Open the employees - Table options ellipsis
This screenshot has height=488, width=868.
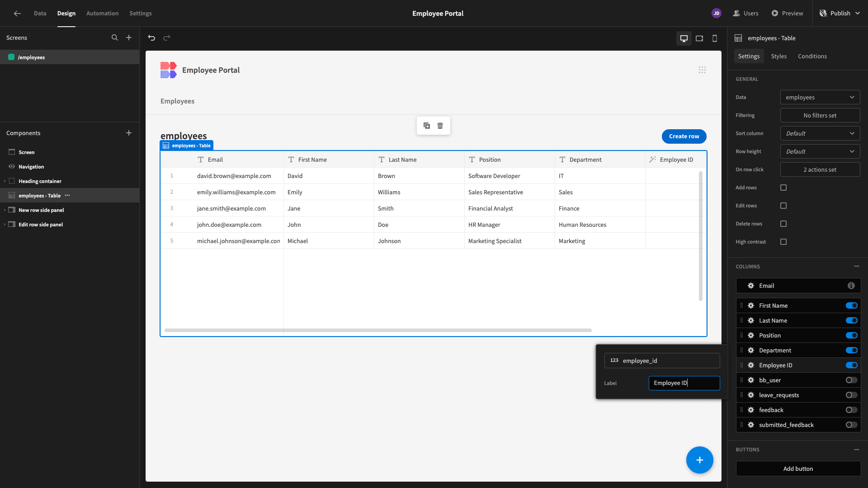(67, 196)
